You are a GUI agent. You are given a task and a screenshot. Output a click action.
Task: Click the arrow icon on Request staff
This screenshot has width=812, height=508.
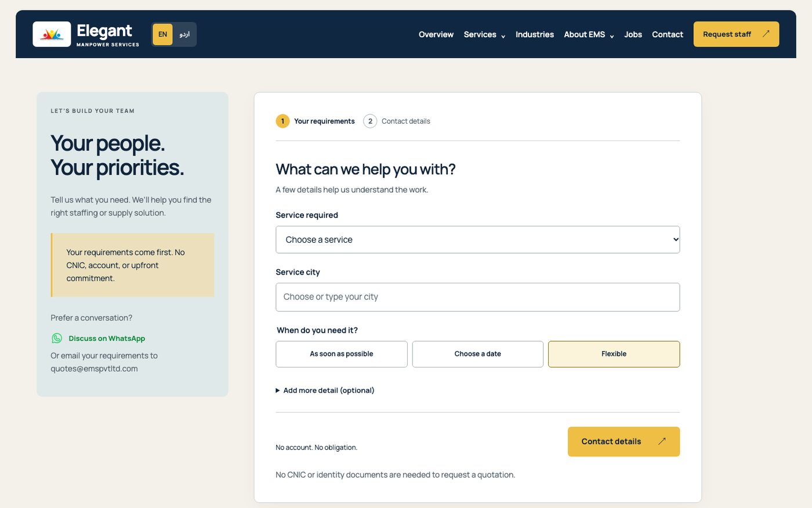(x=766, y=34)
